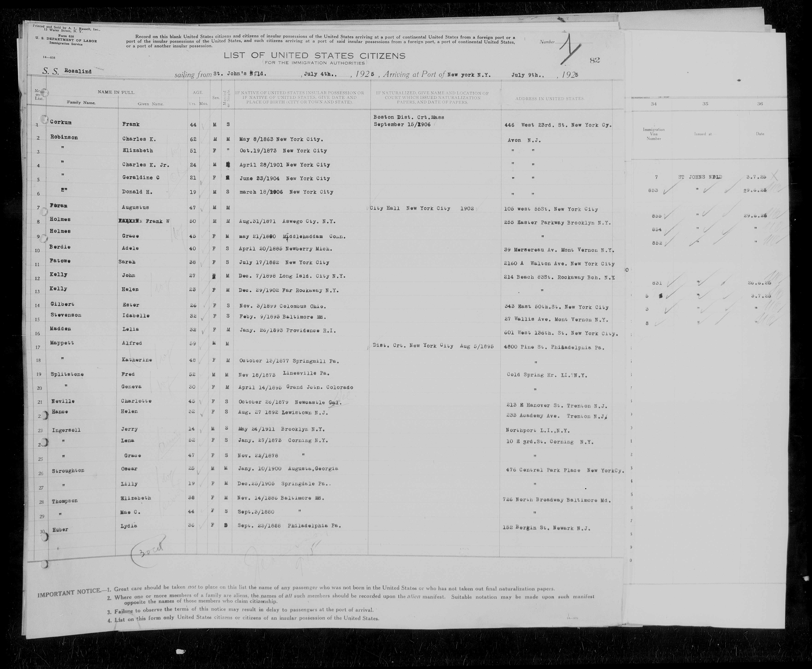Click the given name 'Jerry'
This screenshot has width=812, height=669.
(129, 429)
